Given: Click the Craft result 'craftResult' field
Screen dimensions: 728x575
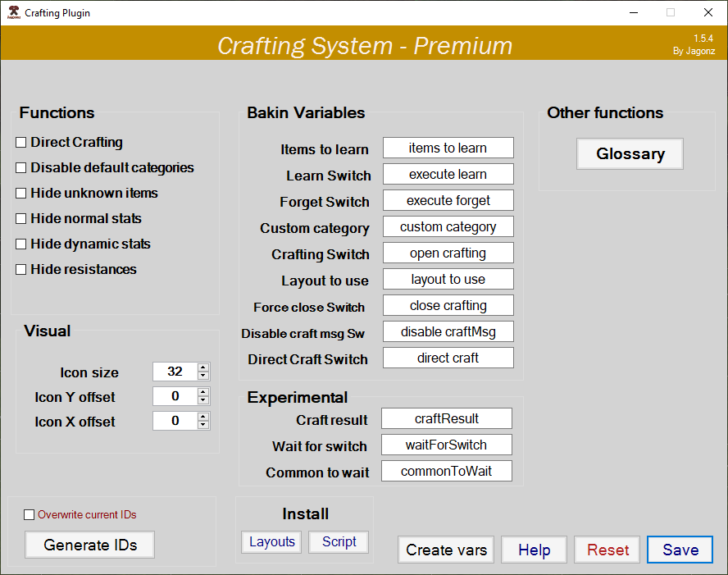Looking at the screenshot, I should (x=447, y=418).
